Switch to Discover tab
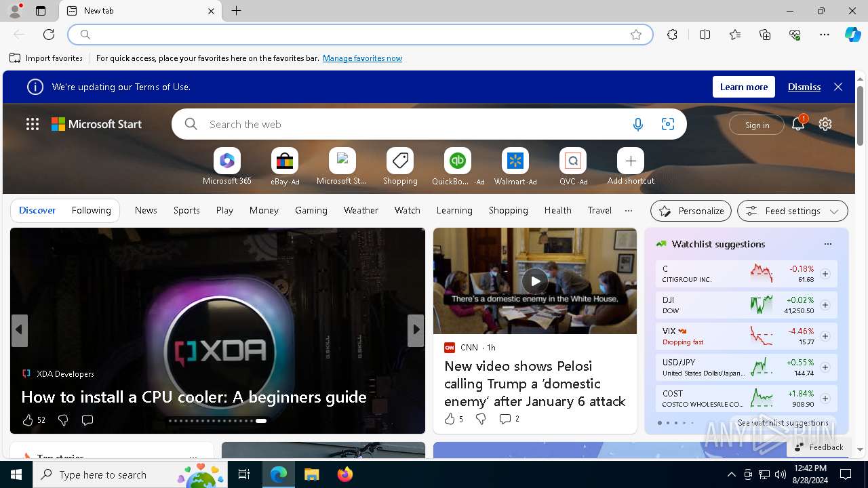This screenshot has height=488, width=868. click(x=37, y=211)
